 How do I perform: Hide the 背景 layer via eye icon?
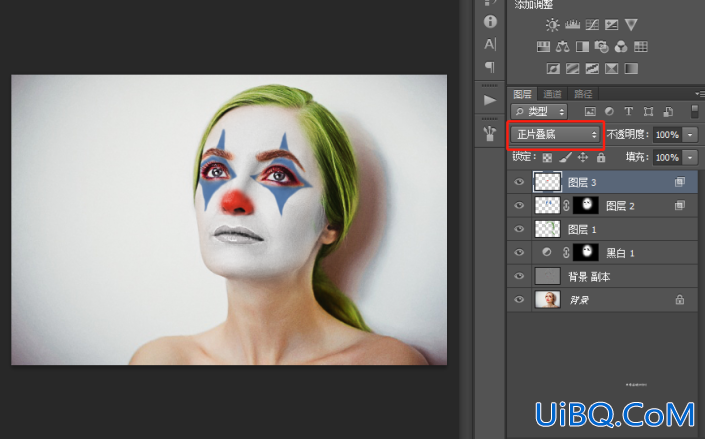click(519, 299)
